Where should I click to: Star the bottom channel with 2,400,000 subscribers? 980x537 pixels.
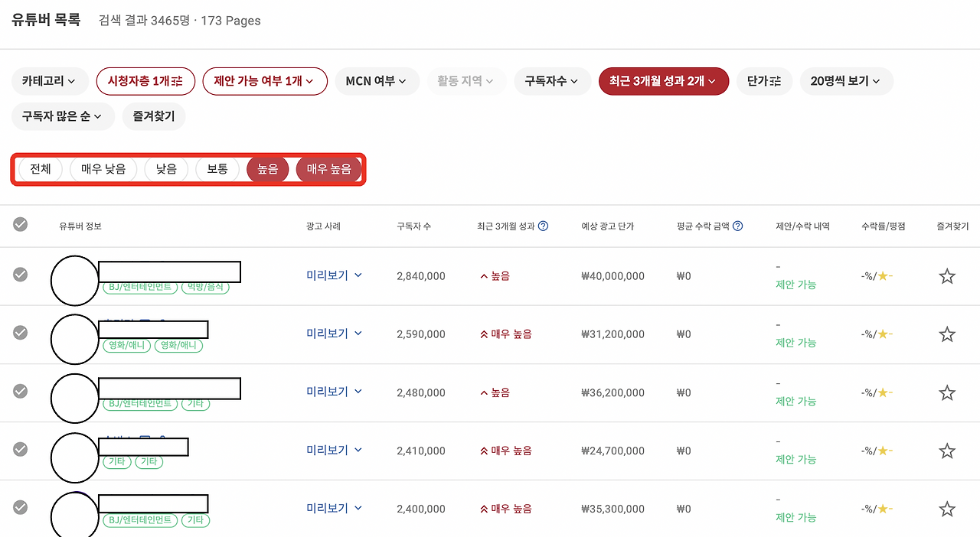pyautogui.click(x=947, y=508)
